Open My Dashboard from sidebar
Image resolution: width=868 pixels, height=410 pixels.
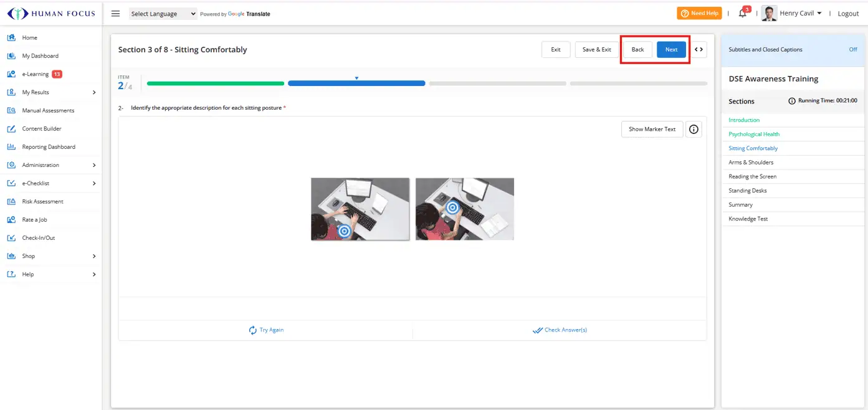[x=40, y=56]
